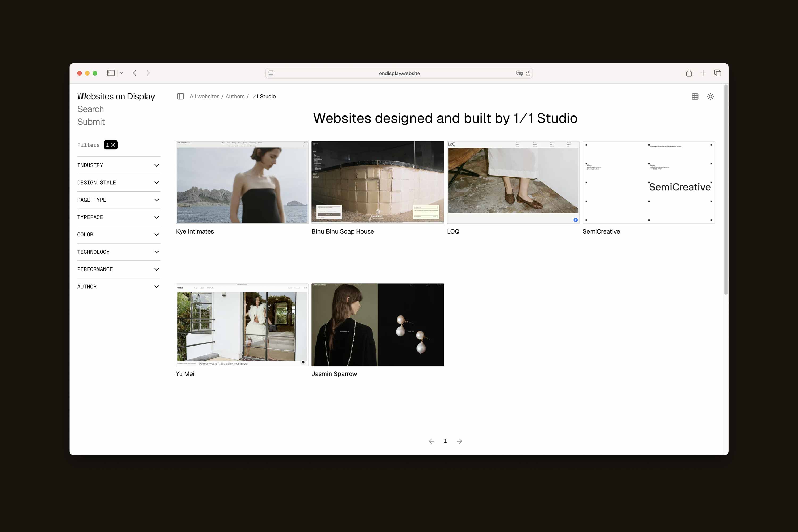Image resolution: width=798 pixels, height=532 pixels.
Task: Open the Kye Intimates thumbnail
Action: (x=242, y=182)
